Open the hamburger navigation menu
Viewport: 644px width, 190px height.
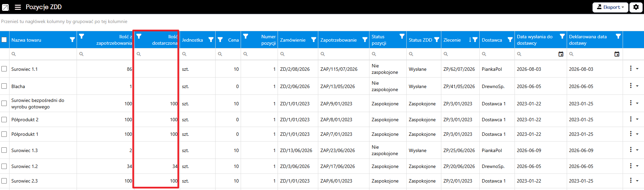[x=18, y=7]
